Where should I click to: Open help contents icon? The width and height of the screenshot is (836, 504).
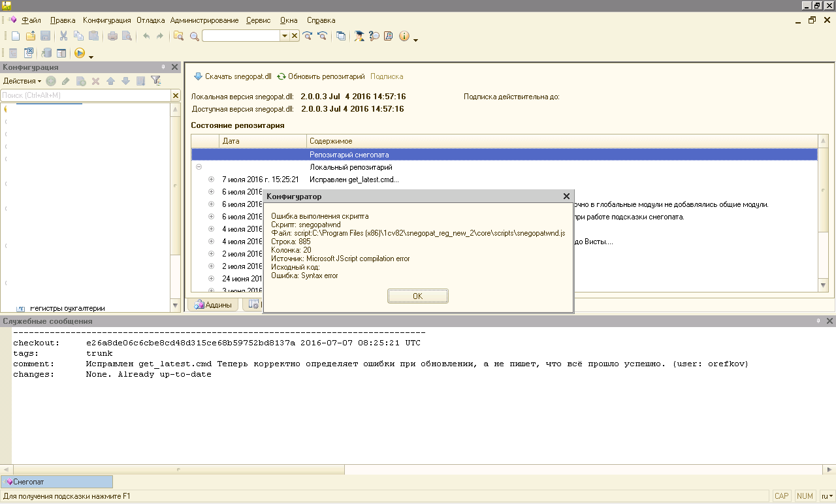coord(389,36)
